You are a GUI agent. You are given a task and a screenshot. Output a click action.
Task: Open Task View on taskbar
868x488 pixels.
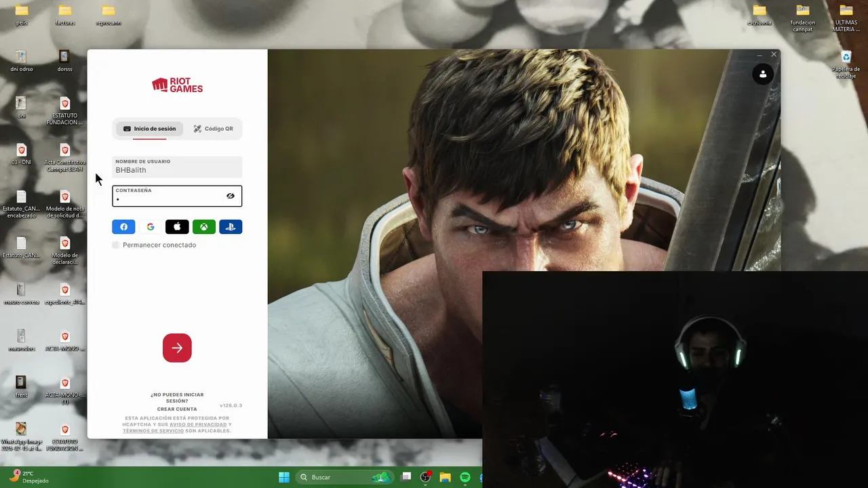tap(406, 477)
